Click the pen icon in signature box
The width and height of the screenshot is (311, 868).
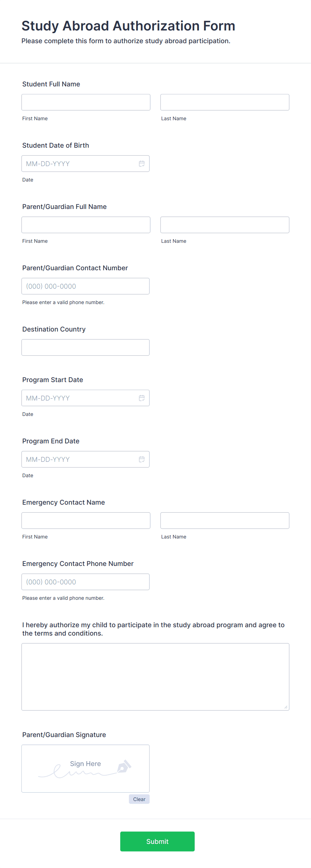coord(123,766)
